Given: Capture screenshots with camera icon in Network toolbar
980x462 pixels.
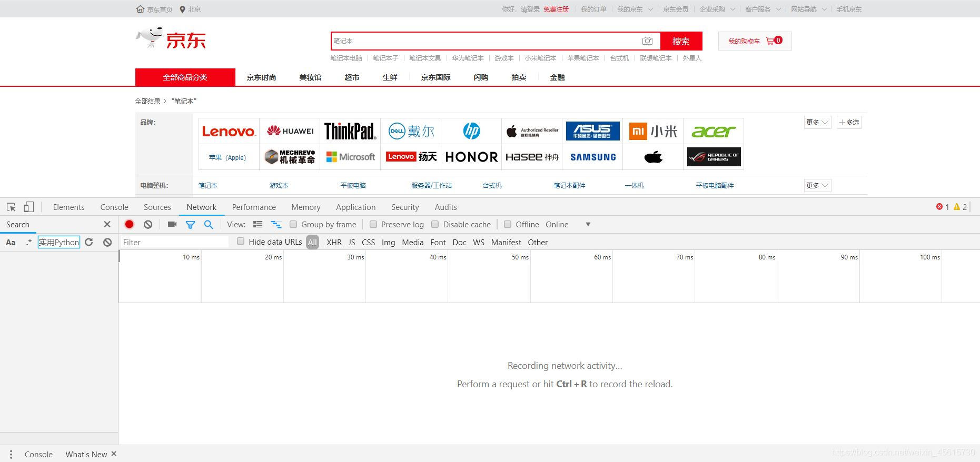Looking at the screenshot, I should point(172,224).
